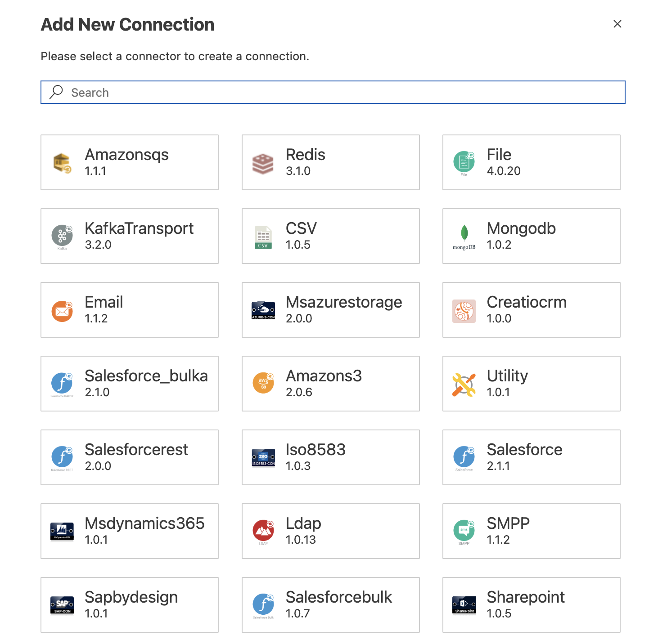Select the Mongodb connector icon
The height and width of the screenshot is (644, 667).
pyautogui.click(x=464, y=236)
